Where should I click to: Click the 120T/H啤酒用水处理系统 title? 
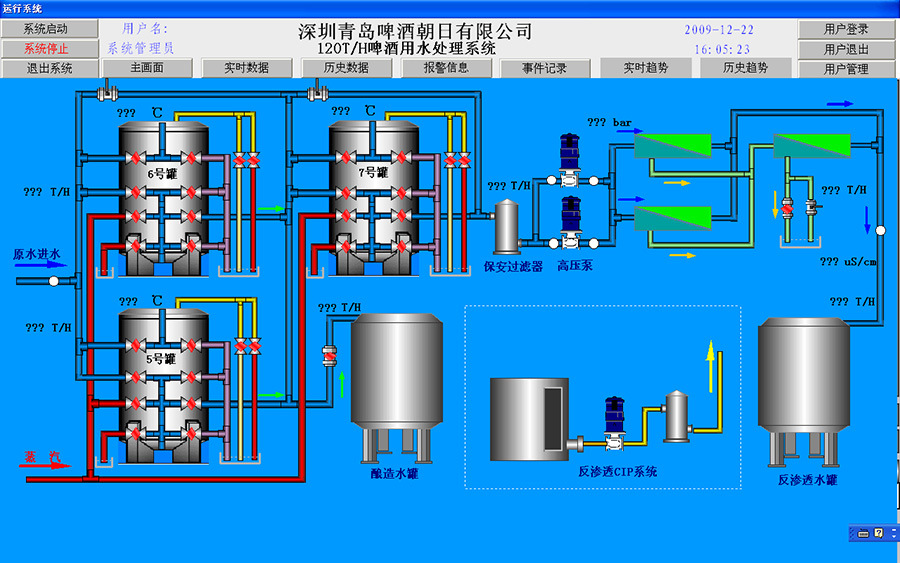pos(407,48)
